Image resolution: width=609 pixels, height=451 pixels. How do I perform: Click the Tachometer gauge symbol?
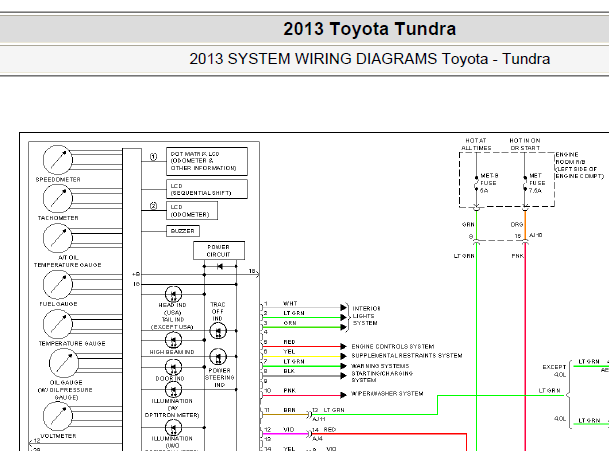coord(58,199)
